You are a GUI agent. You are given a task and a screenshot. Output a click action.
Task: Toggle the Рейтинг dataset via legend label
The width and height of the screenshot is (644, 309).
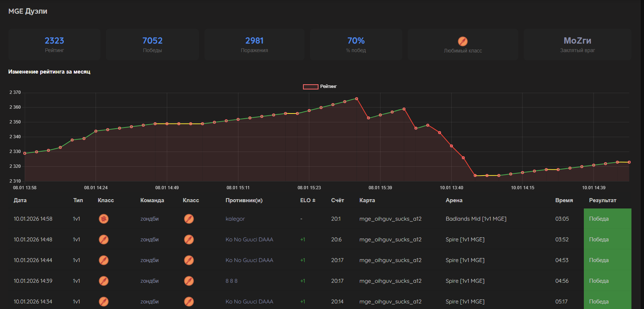(328, 86)
